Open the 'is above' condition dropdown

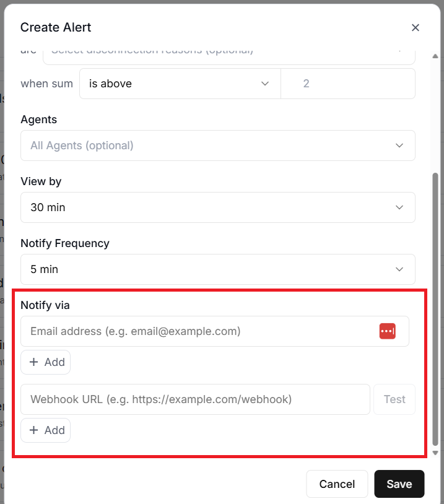coord(180,84)
